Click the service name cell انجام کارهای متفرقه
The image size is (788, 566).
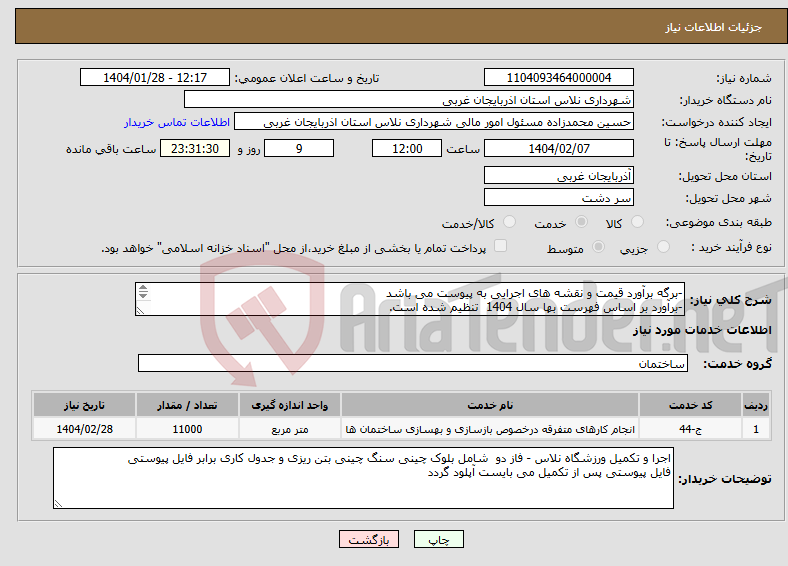tap(490, 429)
